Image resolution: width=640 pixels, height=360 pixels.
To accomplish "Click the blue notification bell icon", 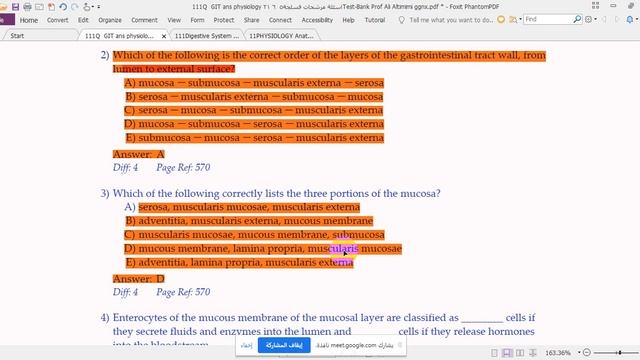I will coord(630,19).
